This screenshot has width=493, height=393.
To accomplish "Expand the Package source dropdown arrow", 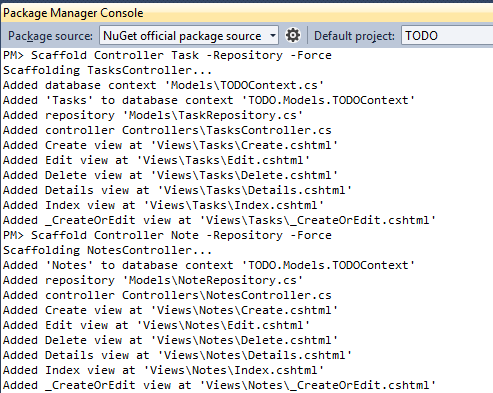I will pyautogui.click(x=273, y=35).
